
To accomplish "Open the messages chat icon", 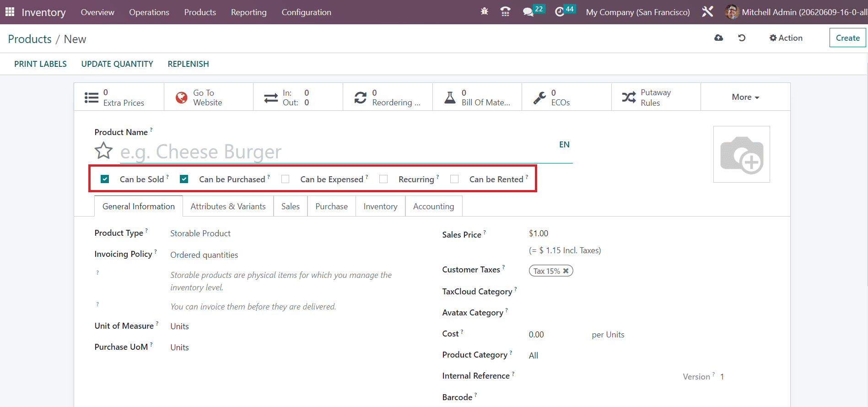I will click(x=528, y=12).
